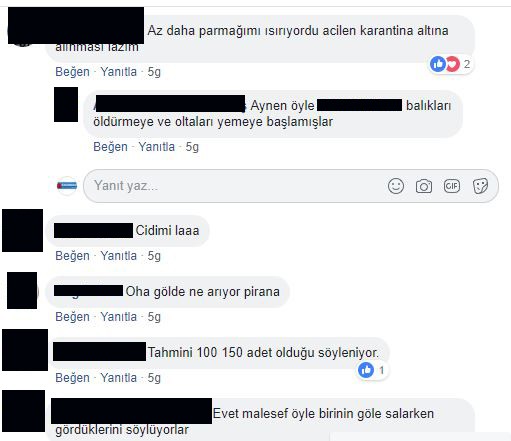Click Beğen under the karantina comment

pos(72,72)
